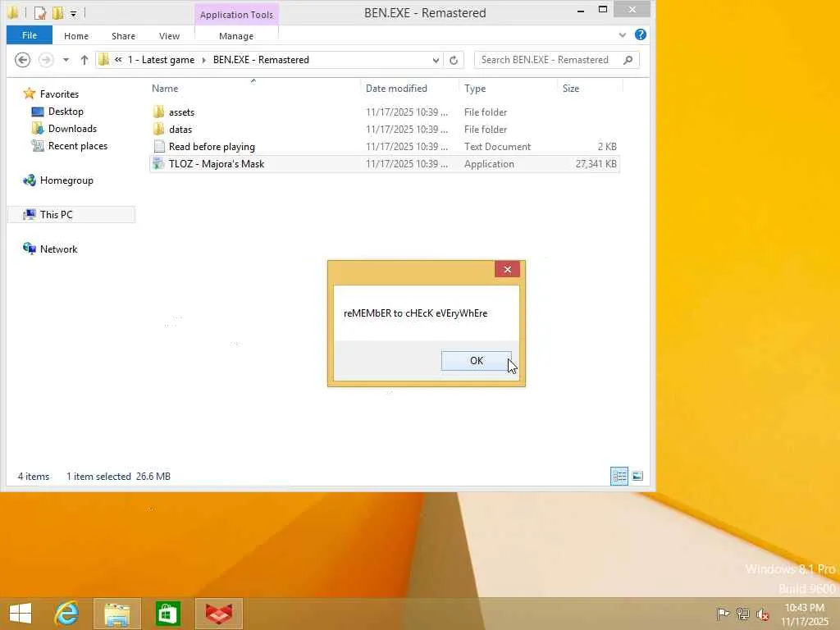
Task: Sort by Date modified column
Action: pos(396,89)
